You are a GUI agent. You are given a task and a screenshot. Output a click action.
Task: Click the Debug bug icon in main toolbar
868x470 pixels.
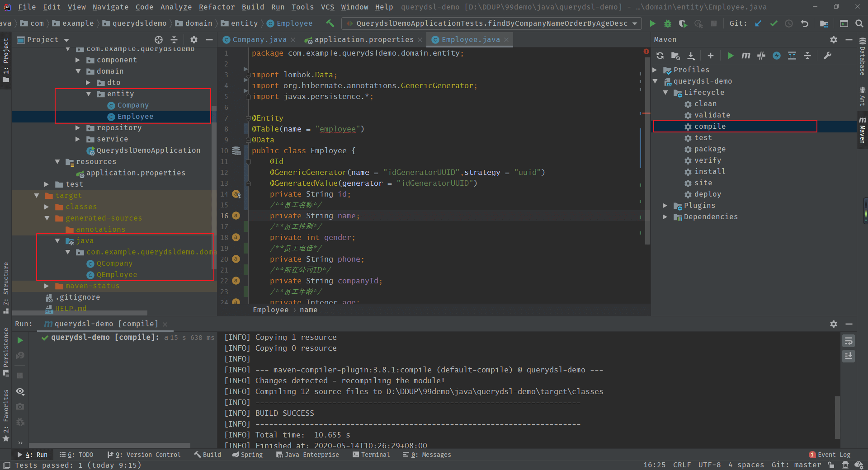667,23
